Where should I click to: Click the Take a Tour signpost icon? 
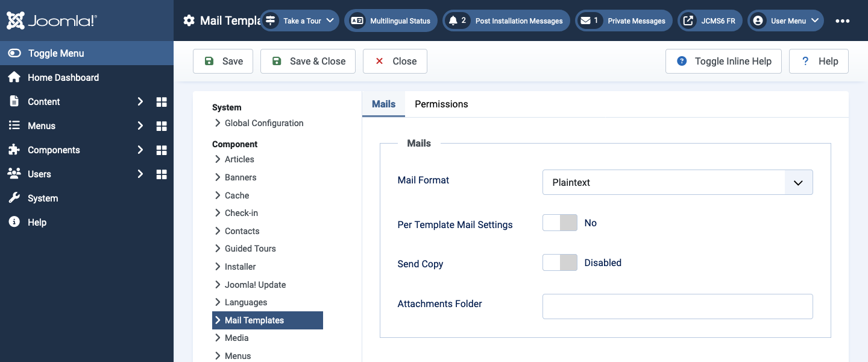pyautogui.click(x=271, y=21)
